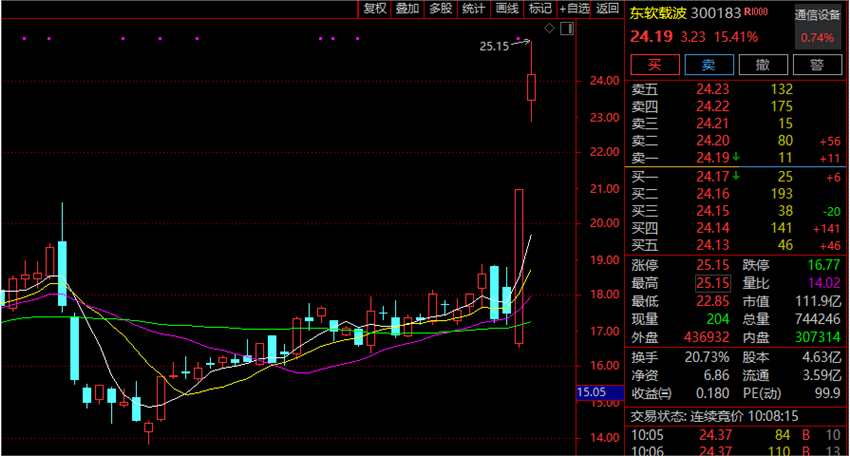The height and width of the screenshot is (456, 850).
Task: Click the sector change 0.74% badge
Action: pos(817,37)
